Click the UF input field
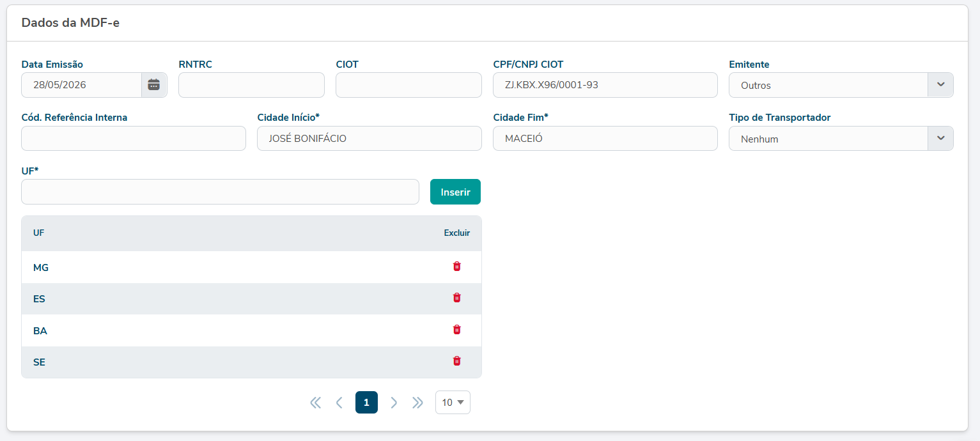The width and height of the screenshot is (980, 441). [x=220, y=192]
